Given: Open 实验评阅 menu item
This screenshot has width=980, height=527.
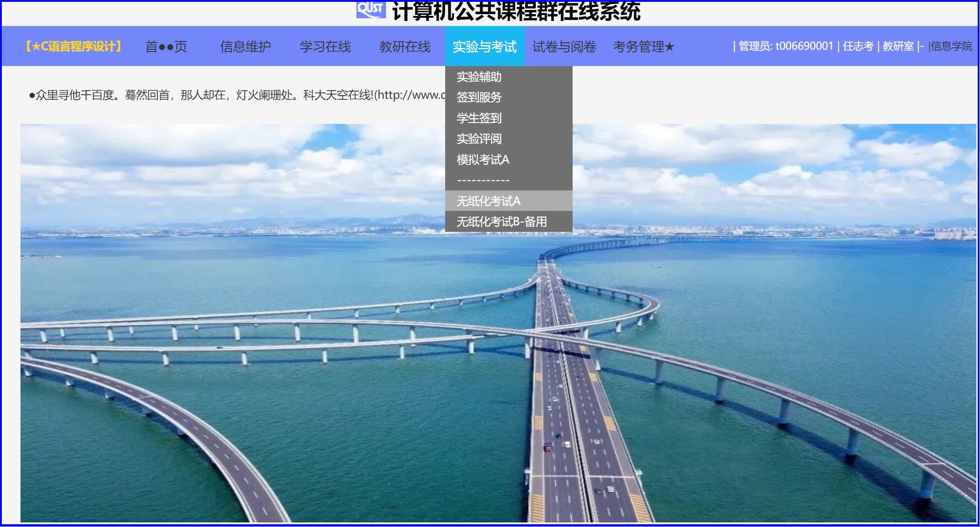Looking at the screenshot, I should pos(479,138).
